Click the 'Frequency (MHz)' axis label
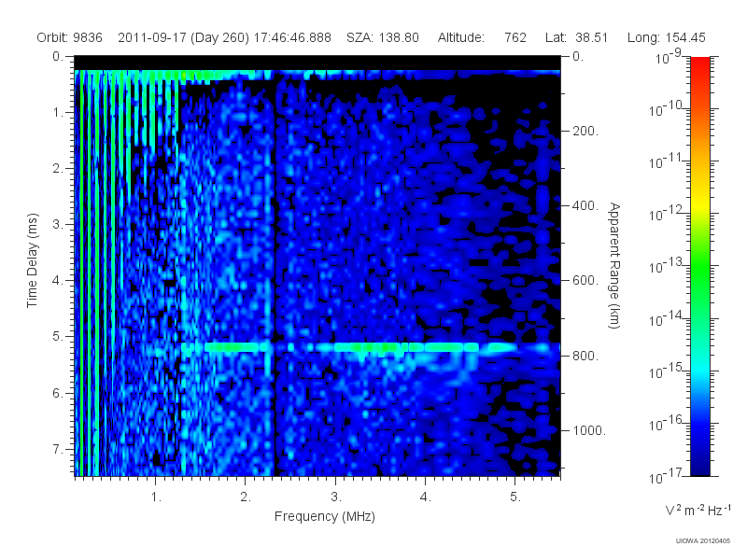 point(325,517)
